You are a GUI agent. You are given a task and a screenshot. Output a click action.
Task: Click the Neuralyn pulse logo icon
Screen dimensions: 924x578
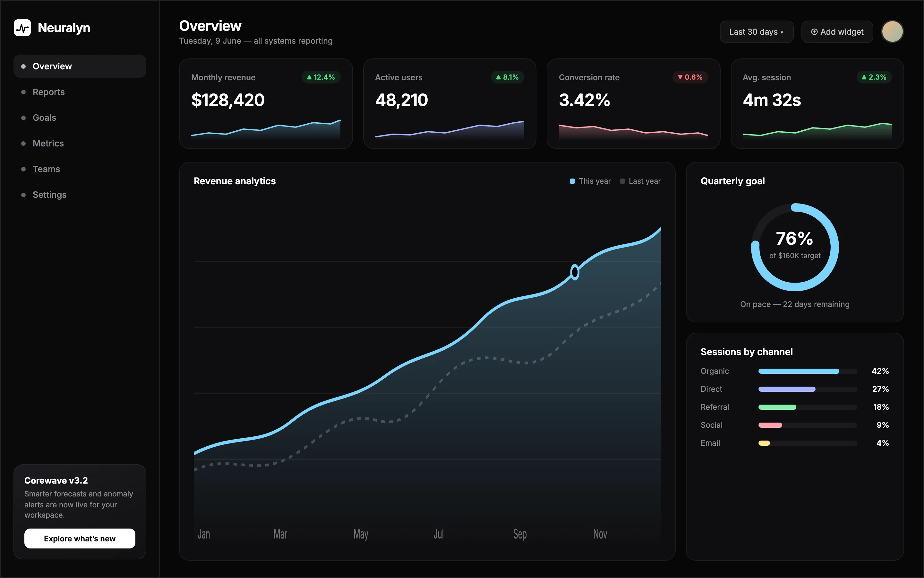click(x=22, y=28)
